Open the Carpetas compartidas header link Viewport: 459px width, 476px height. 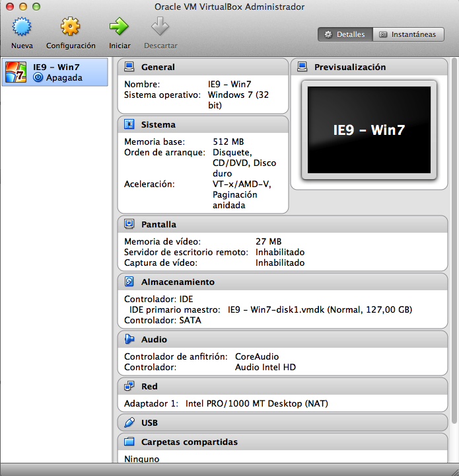(190, 442)
